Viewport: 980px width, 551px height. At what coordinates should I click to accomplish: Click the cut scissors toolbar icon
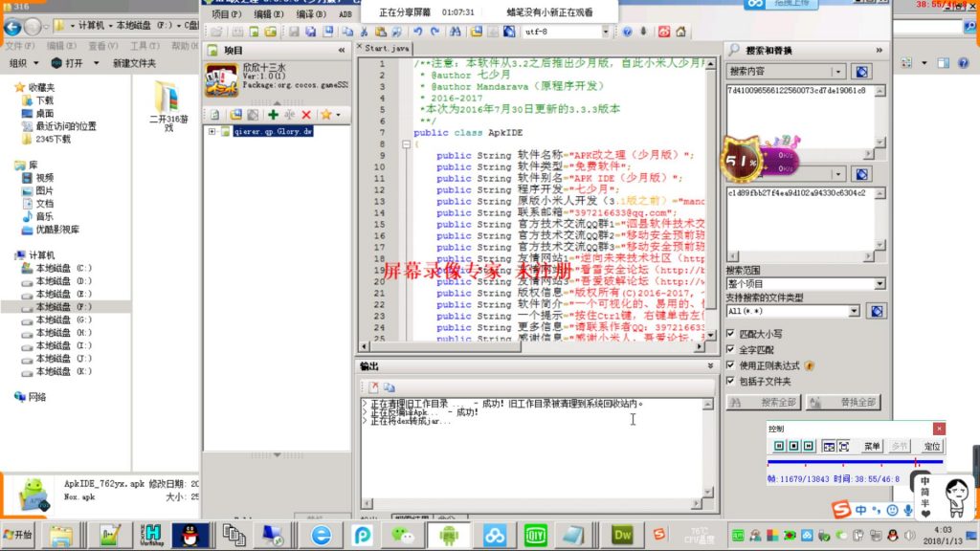coord(364,32)
